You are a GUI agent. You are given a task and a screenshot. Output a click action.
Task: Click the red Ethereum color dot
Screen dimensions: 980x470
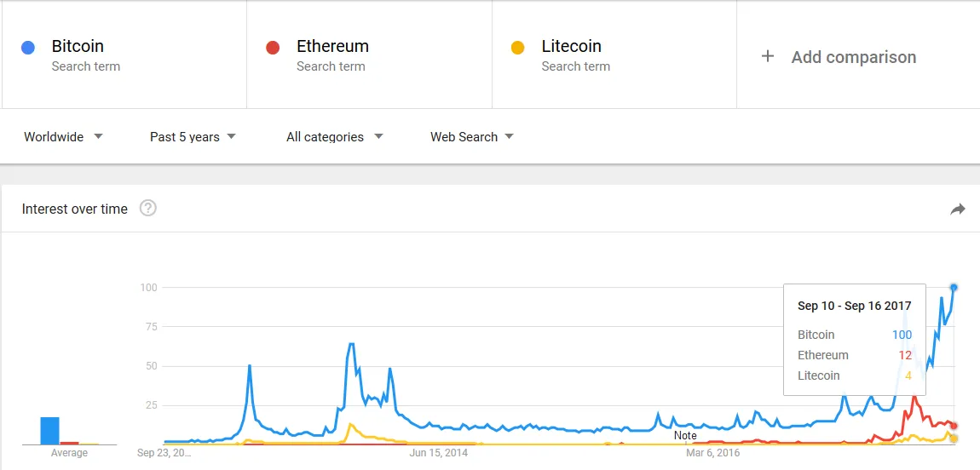coord(273,48)
